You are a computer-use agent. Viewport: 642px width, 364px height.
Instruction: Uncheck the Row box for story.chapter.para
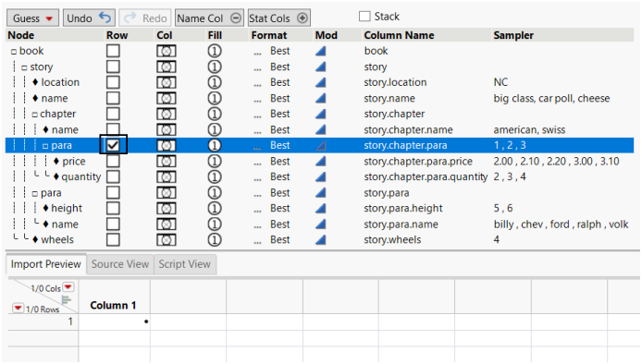pyautogui.click(x=113, y=145)
